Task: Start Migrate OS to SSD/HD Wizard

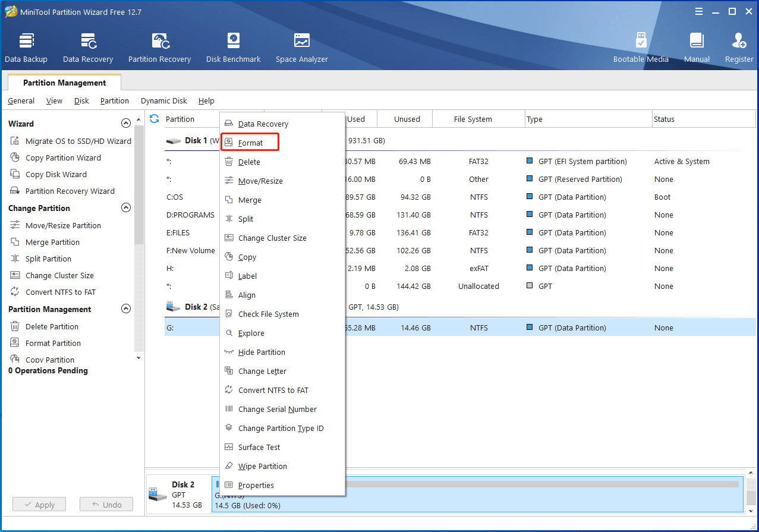Action: 71,141
